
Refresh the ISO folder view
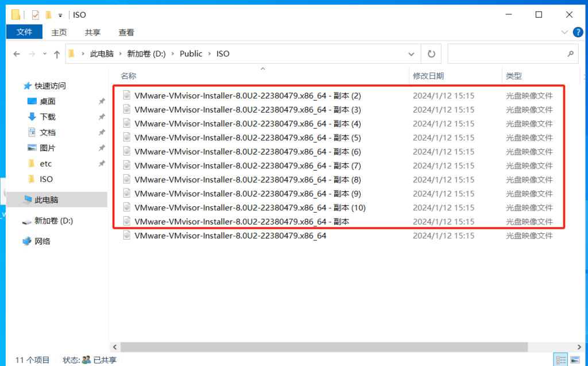point(431,54)
